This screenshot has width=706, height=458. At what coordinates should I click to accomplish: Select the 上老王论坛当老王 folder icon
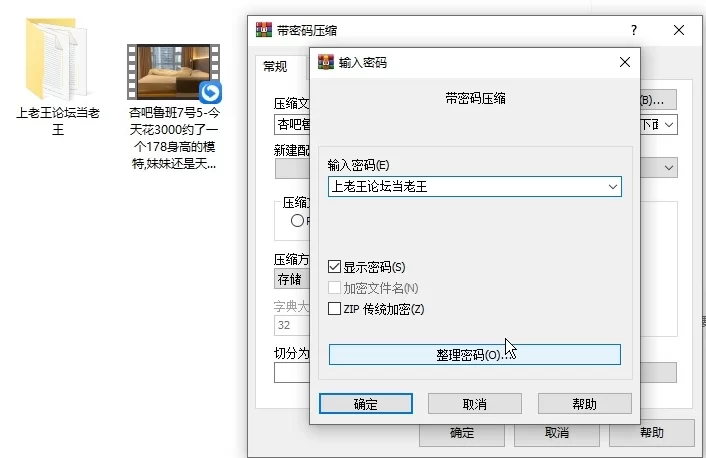[x=56, y=59]
